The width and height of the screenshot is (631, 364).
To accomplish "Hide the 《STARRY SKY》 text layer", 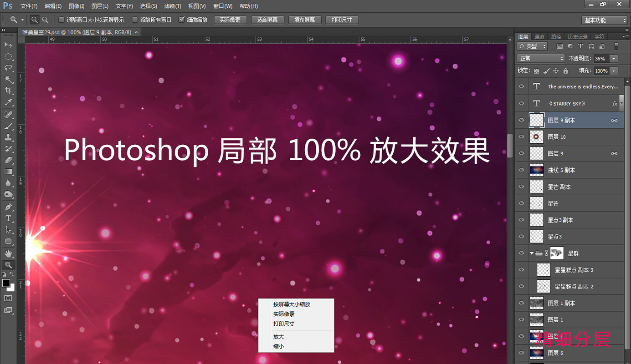I will click(522, 104).
